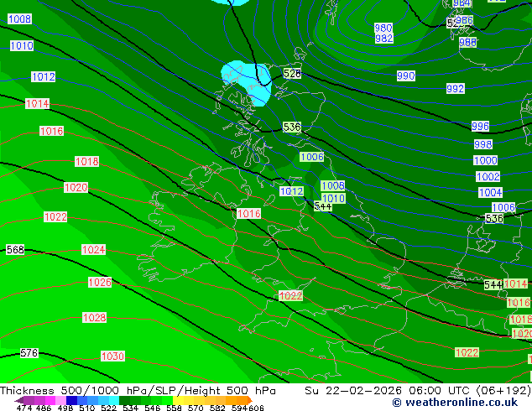This screenshot has height=411, width=532.
Task: Click the 996 isobar label
Action: pyautogui.click(x=481, y=127)
